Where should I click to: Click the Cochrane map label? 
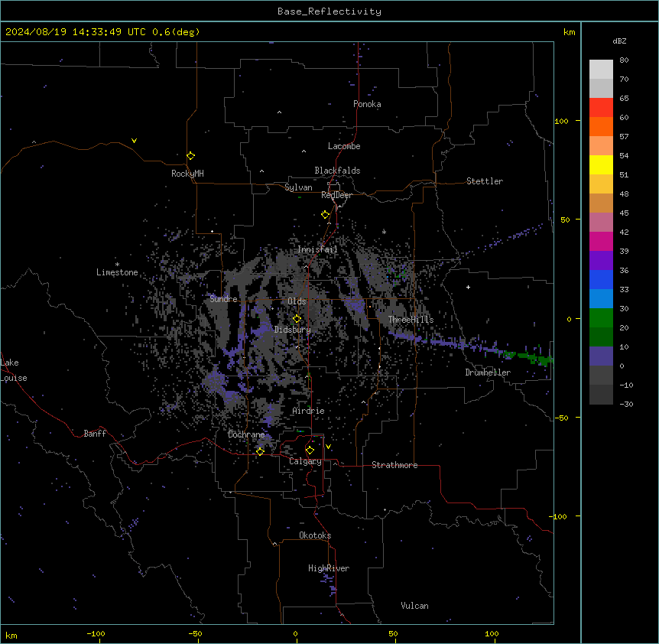(x=246, y=434)
